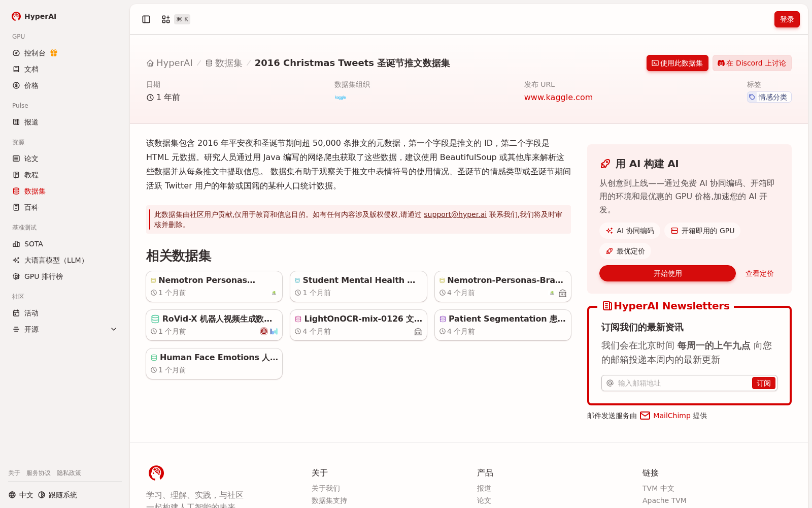
Task: Click the 情感分类 tag
Action: coord(769,97)
